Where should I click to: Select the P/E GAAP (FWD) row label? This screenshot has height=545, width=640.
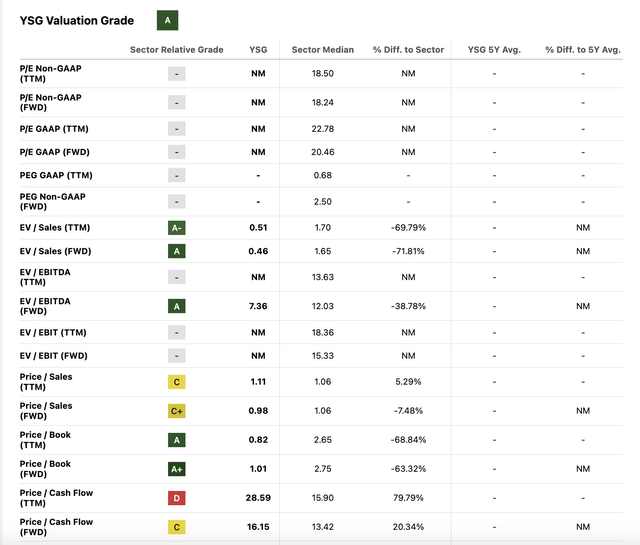[x=55, y=152]
